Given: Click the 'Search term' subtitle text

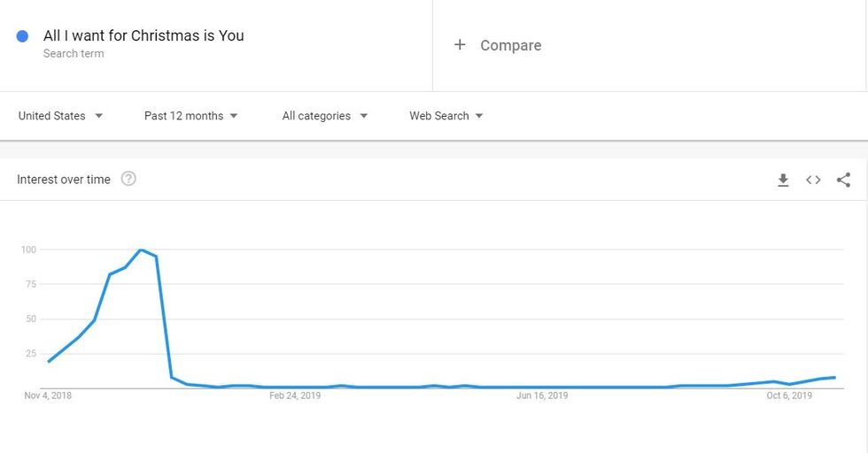Looking at the screenshot, I should point(74,54).
